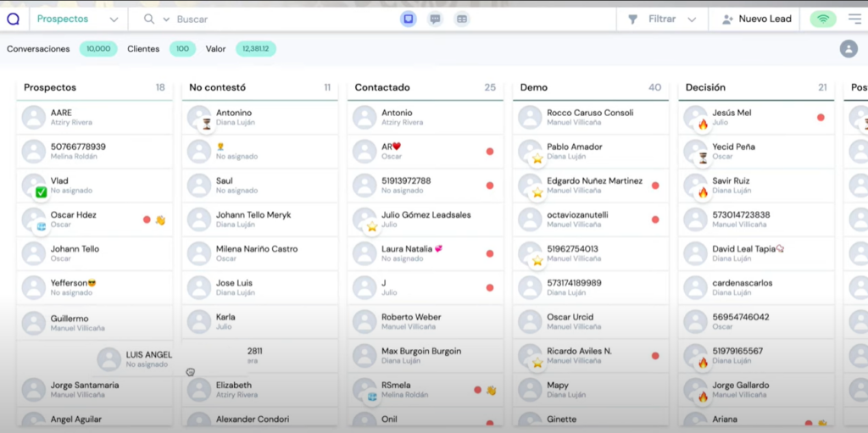
Task: Select the No contestó column header
Action: coord(259,87)
